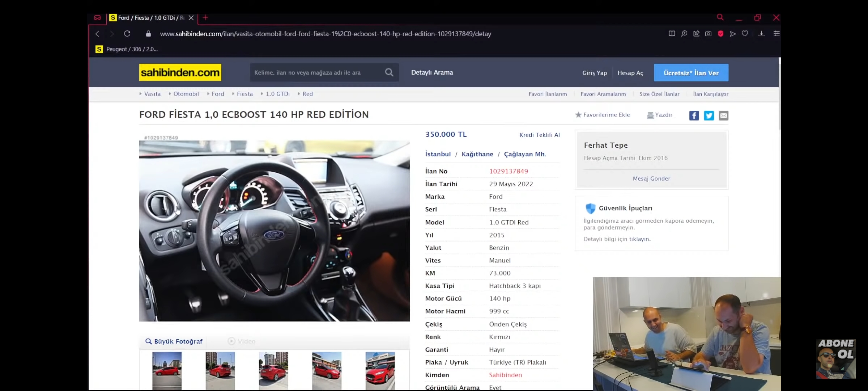The width and height of the screenshot is (868, 391).
Task: Click the main steering wheel photo
Action: pos(274,231)
